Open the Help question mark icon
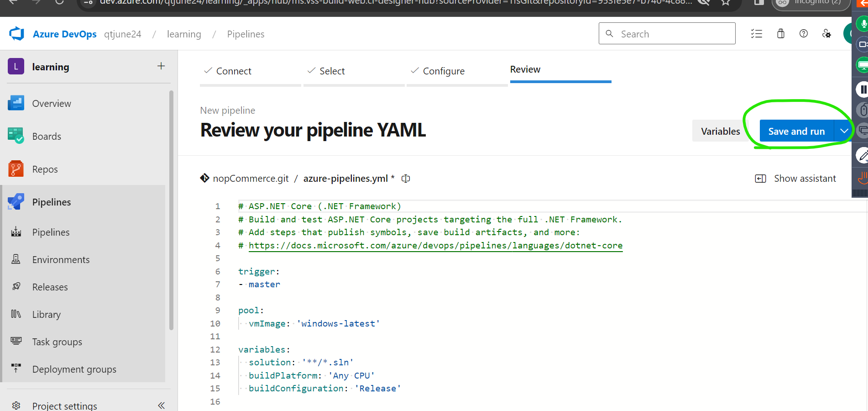This screenshot has height=411, width=868. point(804,33)
